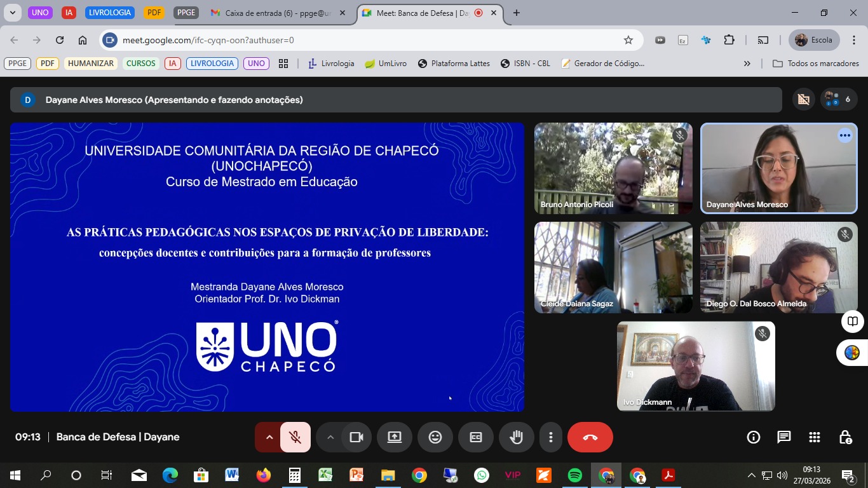Toggle closed captions
Screen dimensions: 868x488
(x=476, y=437)
